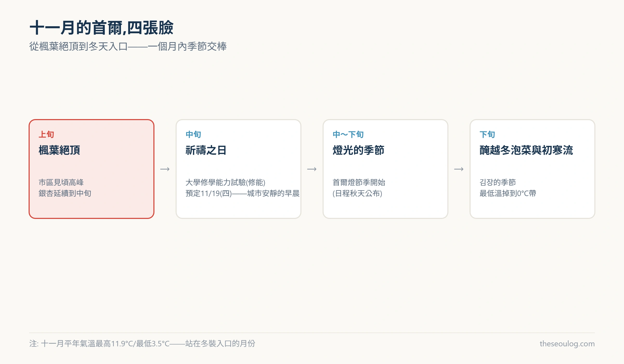This screenshot has height=364, width=624.
Task: Click the line 預定11/19(四)——城市安靜的早晨
Action: pos(242,193)
